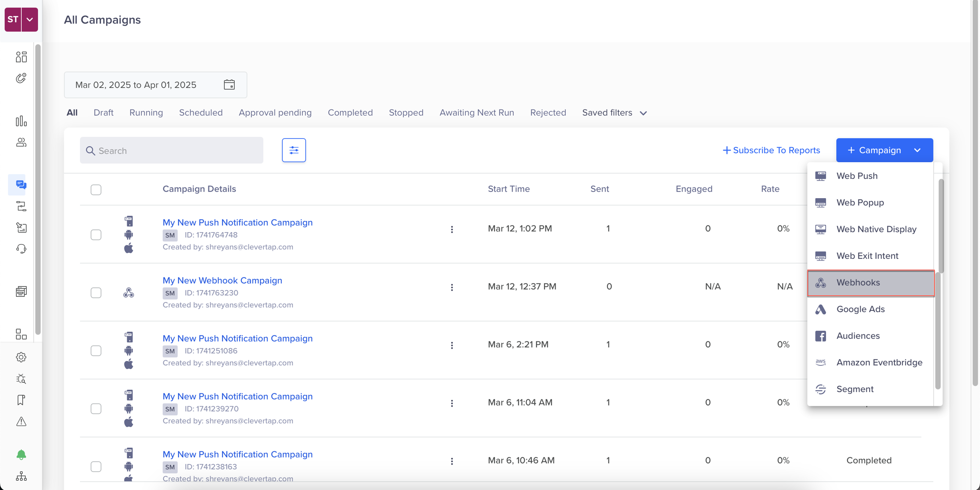Choose Webhooks from campaign menu
The height and width of the screenshot is (490, 980).
871,283
